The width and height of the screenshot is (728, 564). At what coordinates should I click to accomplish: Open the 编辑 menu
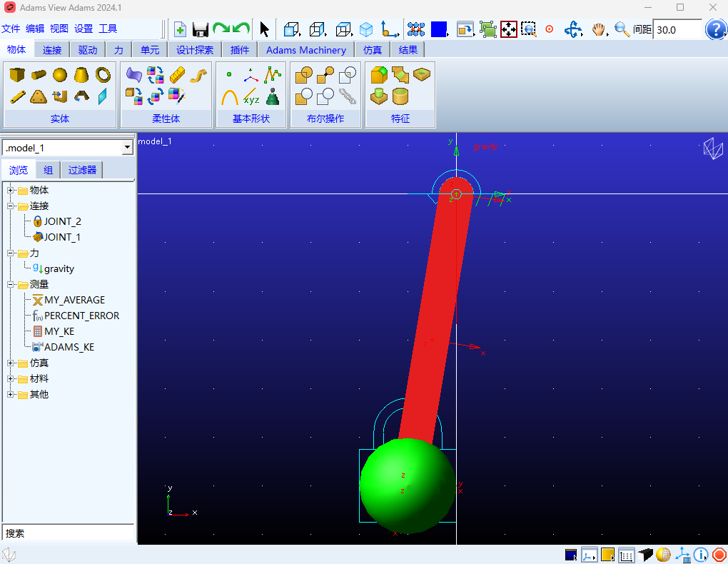tap(35, 29)
